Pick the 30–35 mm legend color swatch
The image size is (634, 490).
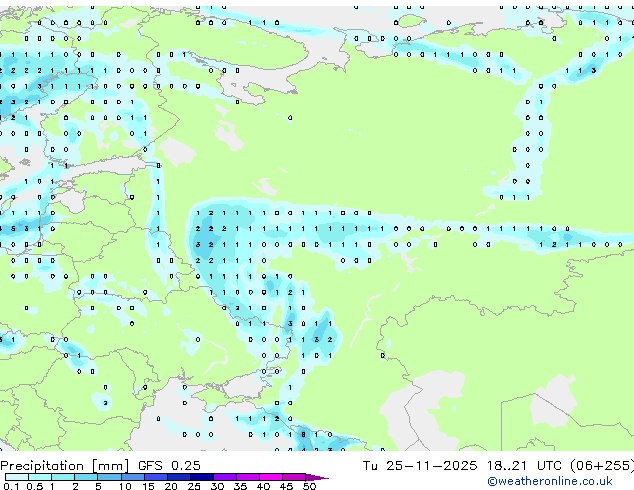(225, 477)
